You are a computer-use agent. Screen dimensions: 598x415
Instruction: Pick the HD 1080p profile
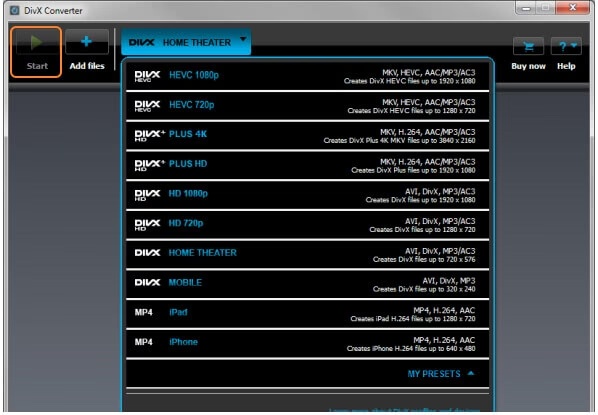click(x=307, y=195)
